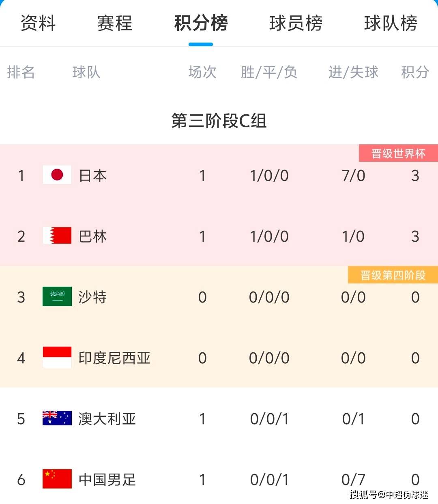The height and width of the screenshot is (504, 438).
Task: Open the 巴林 team name
Action: [93, 236]
